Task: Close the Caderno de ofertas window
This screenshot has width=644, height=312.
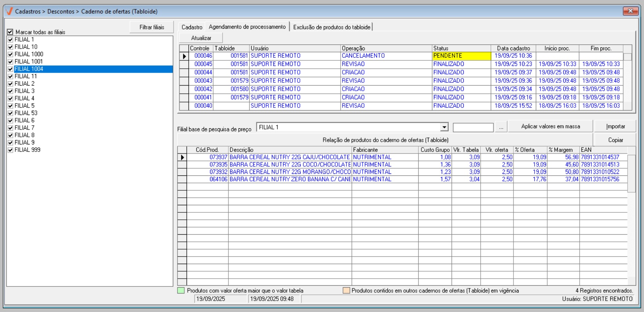Action: (x=630, y=11)
